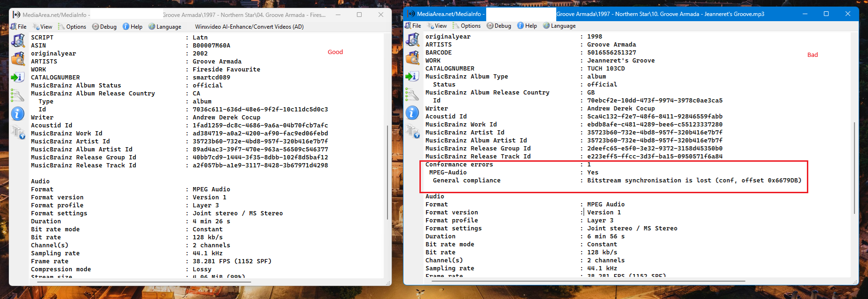Click Winxvideo AI-Enhance/Convert Videos ad link

pyautogui.click(x=249, y=27)
